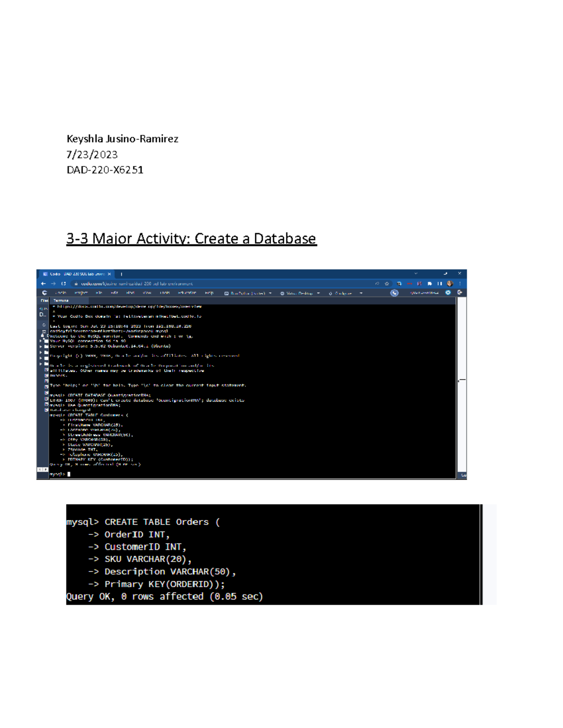563x728 pixels.
Task: Bookmark this page with the star icon
Action: tap(387, 284)
